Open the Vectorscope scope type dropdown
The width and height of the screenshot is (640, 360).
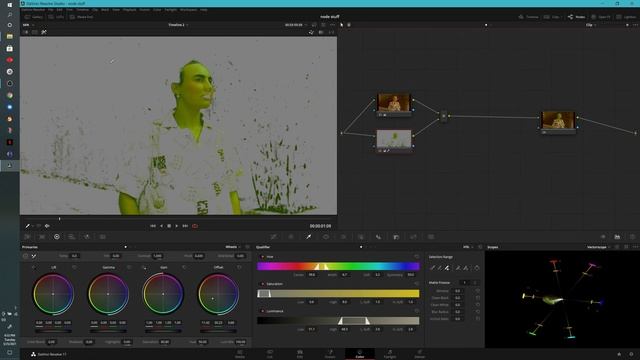[598, 247]
